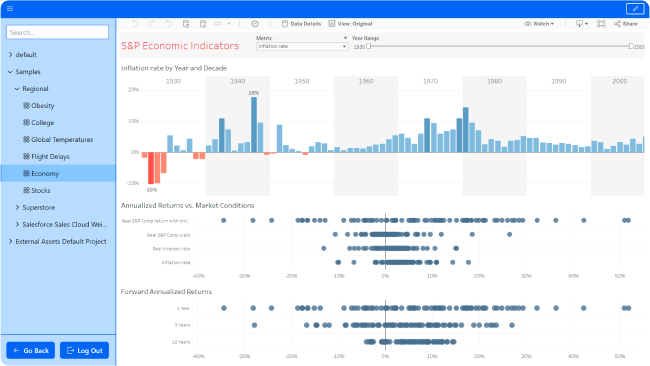
Task: Select the Economy view
Action: click(58, 173)
